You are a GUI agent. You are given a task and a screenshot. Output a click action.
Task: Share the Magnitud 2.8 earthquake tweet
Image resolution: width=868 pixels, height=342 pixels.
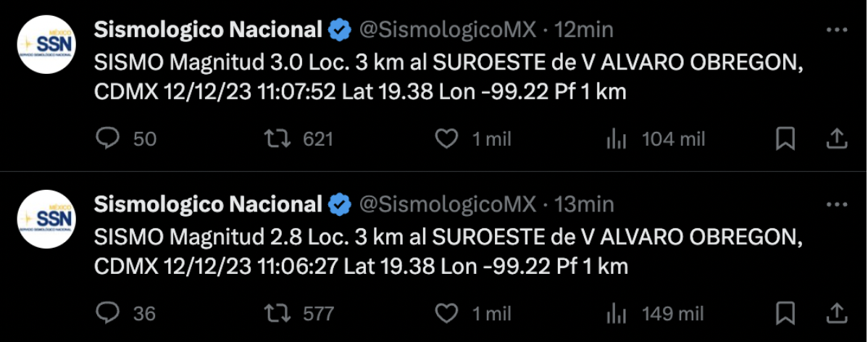pos(836,313)
